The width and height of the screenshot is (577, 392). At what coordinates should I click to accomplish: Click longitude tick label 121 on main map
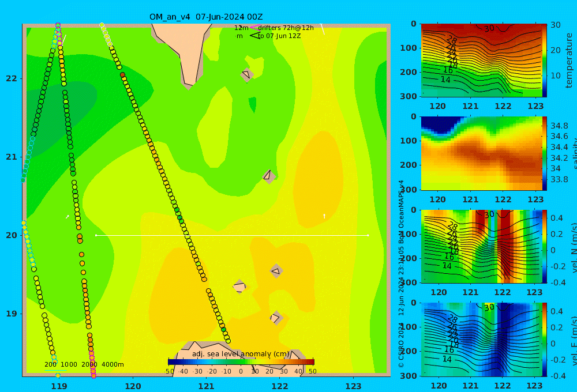click(206, 386)
